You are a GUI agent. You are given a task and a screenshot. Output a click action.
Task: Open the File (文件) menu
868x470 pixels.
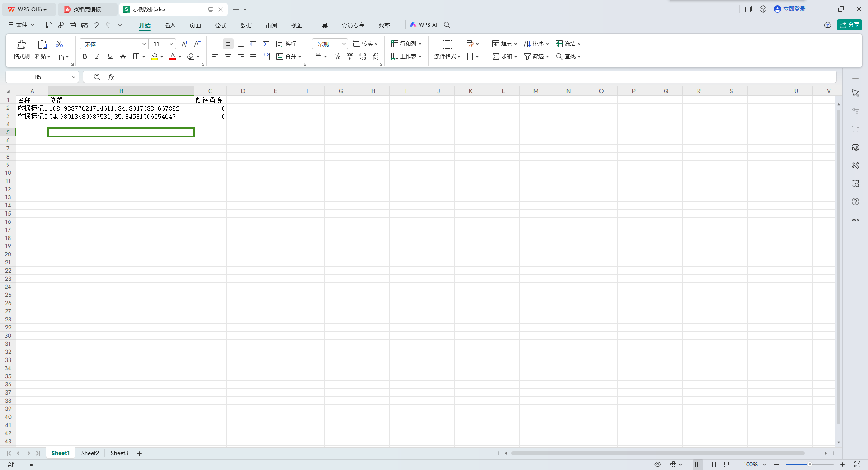tap(21, 25)
